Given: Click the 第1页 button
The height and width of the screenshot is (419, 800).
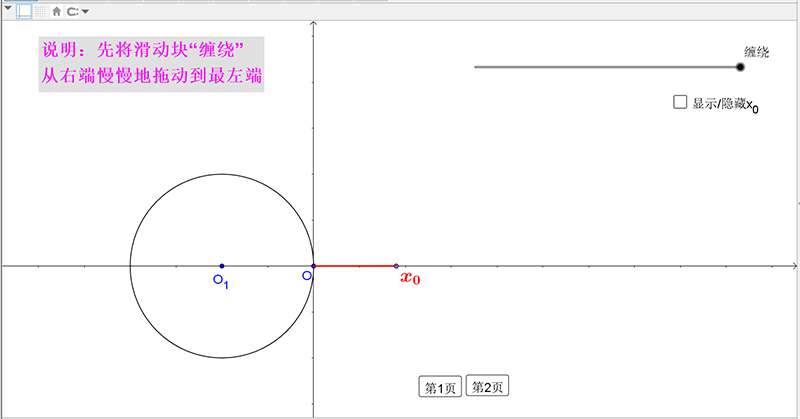Looking at the screenshot, I should (440, 387).
